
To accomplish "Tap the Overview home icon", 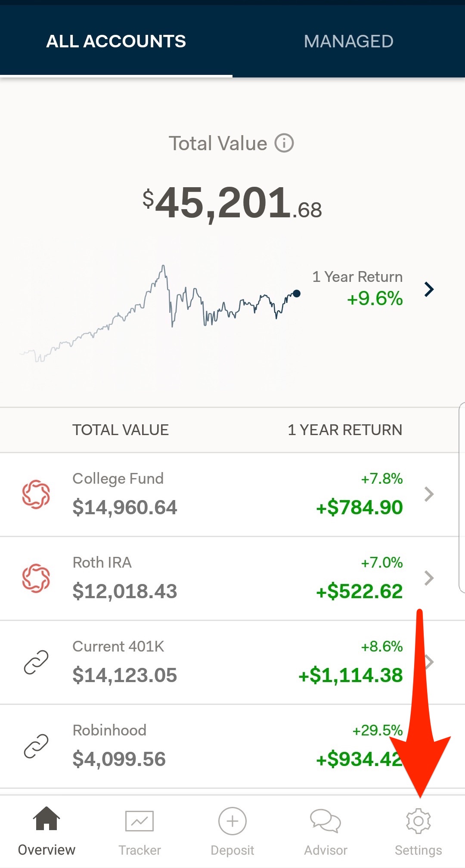I will click(x=46, y=818).
